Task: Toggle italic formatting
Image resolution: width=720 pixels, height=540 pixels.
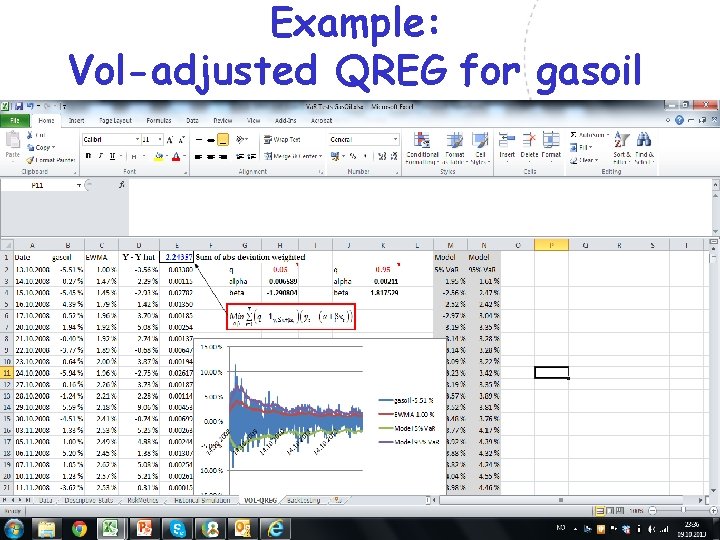Action: point(100,156)
